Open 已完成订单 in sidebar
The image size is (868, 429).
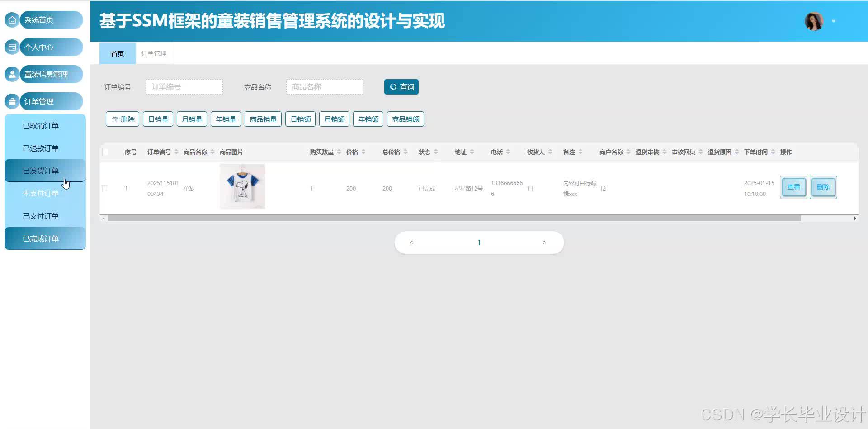(45, 238)
